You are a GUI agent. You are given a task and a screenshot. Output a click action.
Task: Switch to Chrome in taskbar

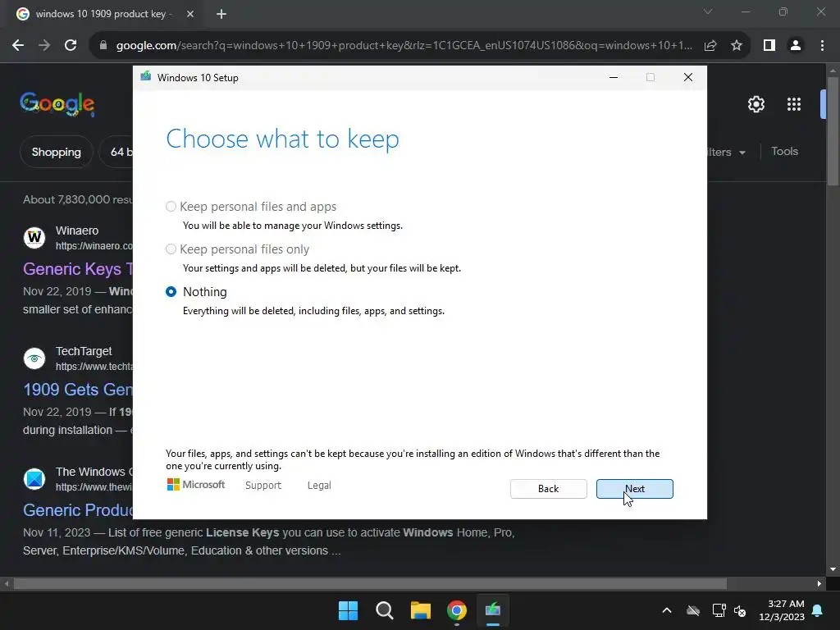tap(457, 610)
